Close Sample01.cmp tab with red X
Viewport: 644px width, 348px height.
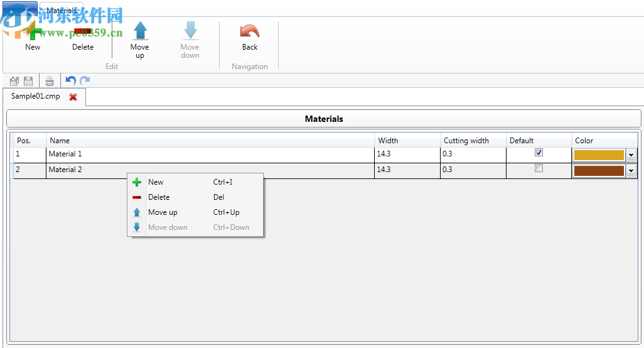pyautogui.click(x=73, y=97)
